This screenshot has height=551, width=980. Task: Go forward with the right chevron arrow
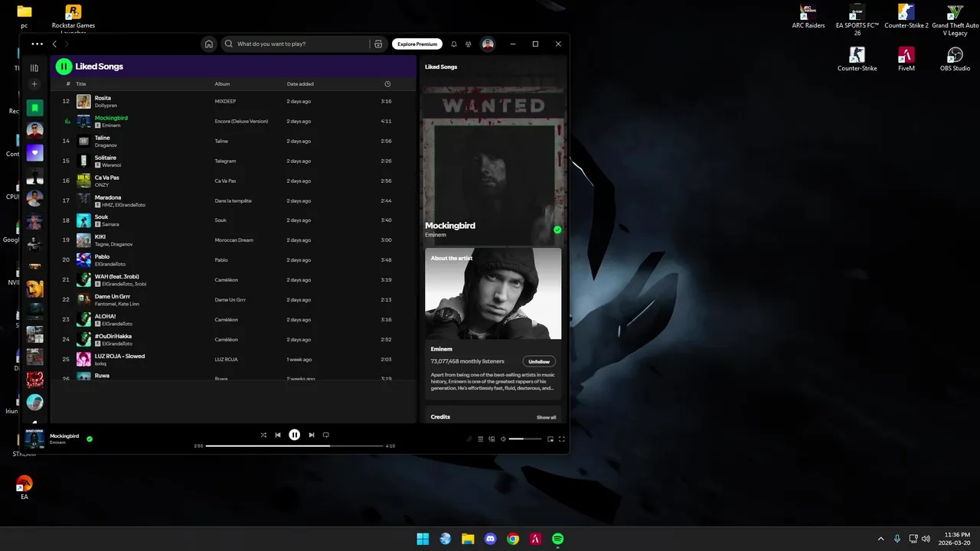point(67,44)
